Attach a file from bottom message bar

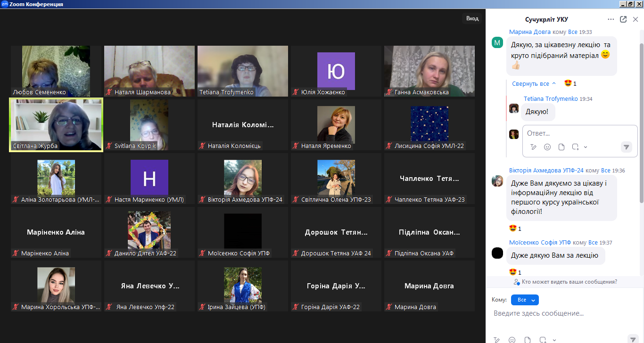[528, 340]
